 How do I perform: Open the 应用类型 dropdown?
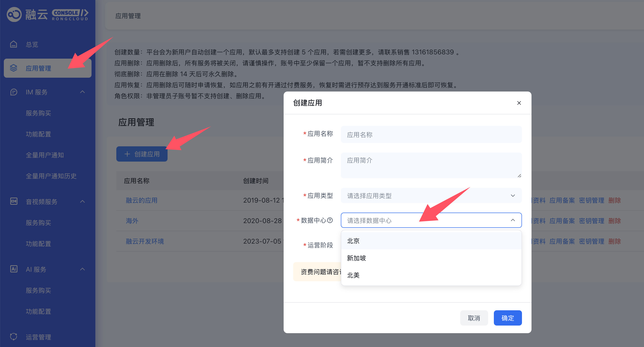[x=431, y=195]
